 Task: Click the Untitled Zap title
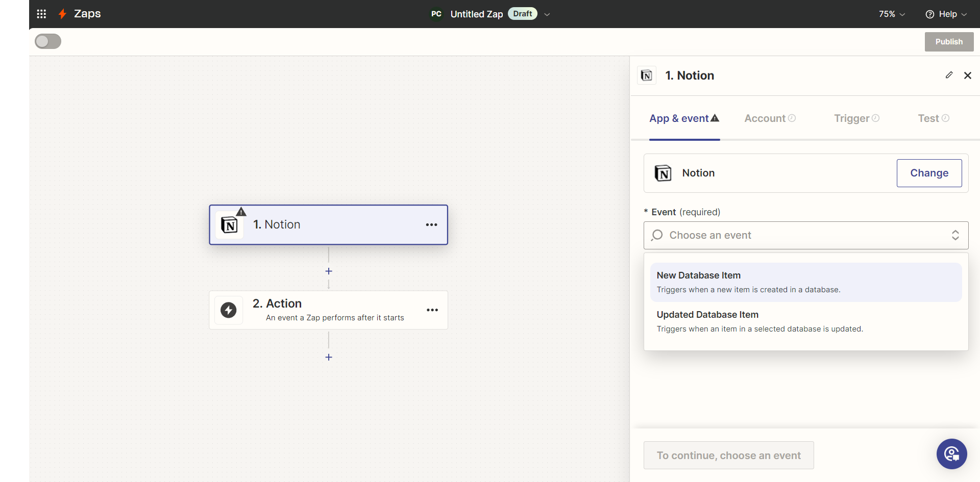tap(477, 14)
